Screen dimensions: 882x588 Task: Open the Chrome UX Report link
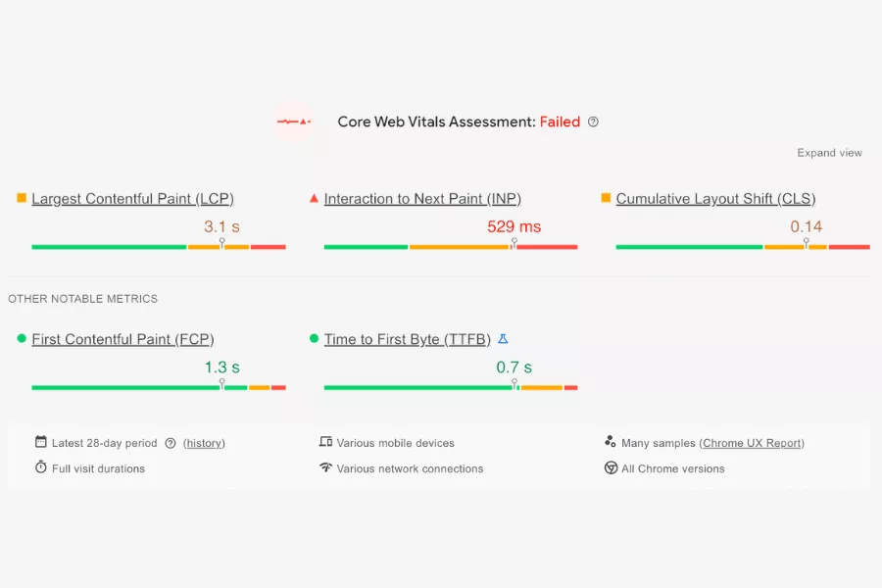753,442
